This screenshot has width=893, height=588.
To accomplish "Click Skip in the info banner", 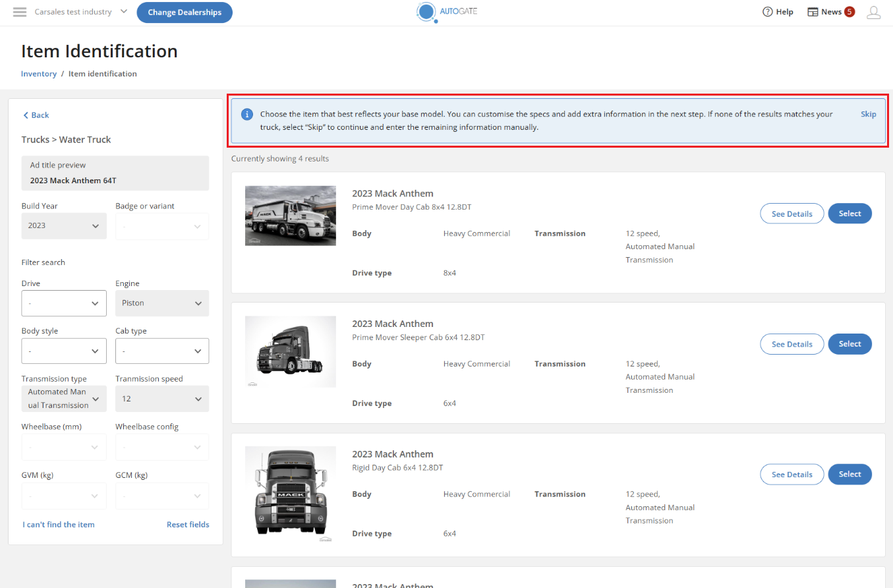I will click(868, 115).
